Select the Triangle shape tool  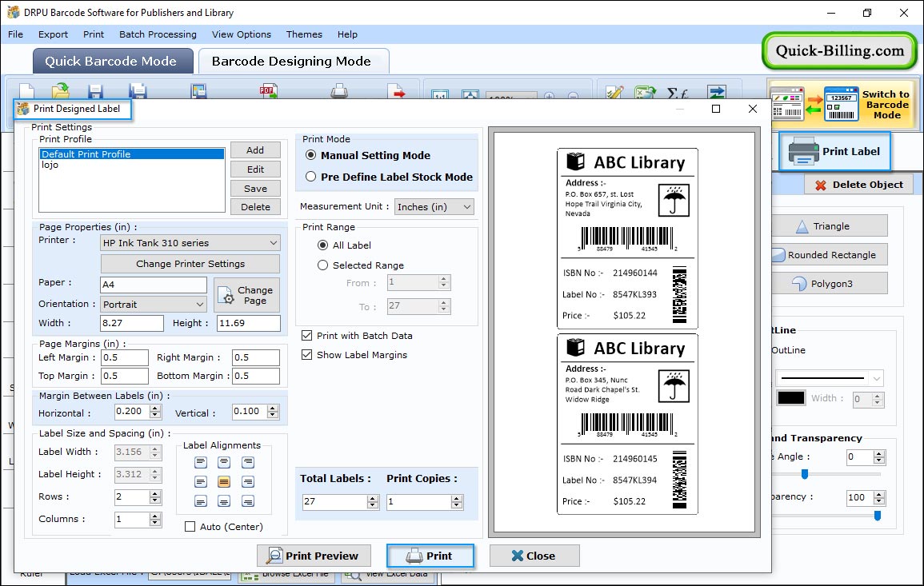(x=830, y=226)
